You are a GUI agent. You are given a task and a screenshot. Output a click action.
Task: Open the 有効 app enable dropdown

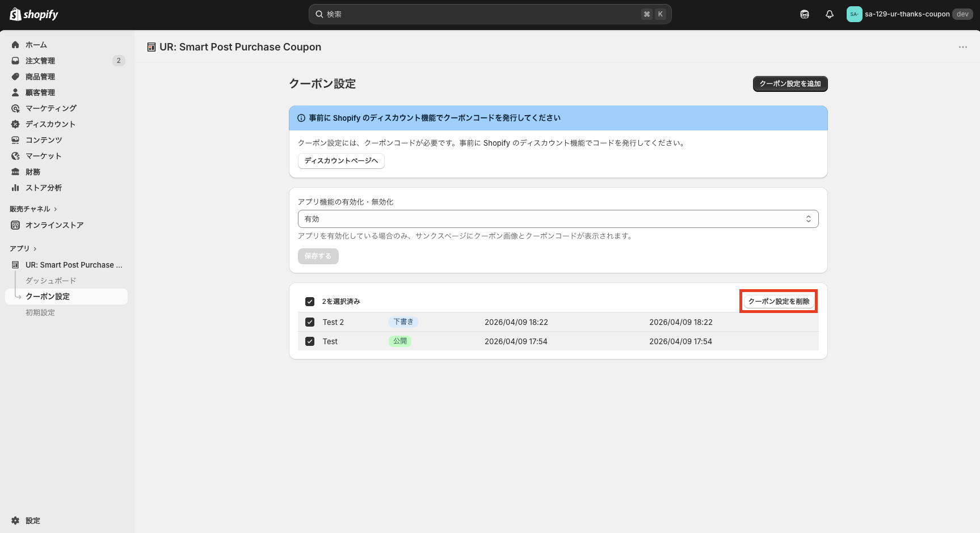[558, 219]
